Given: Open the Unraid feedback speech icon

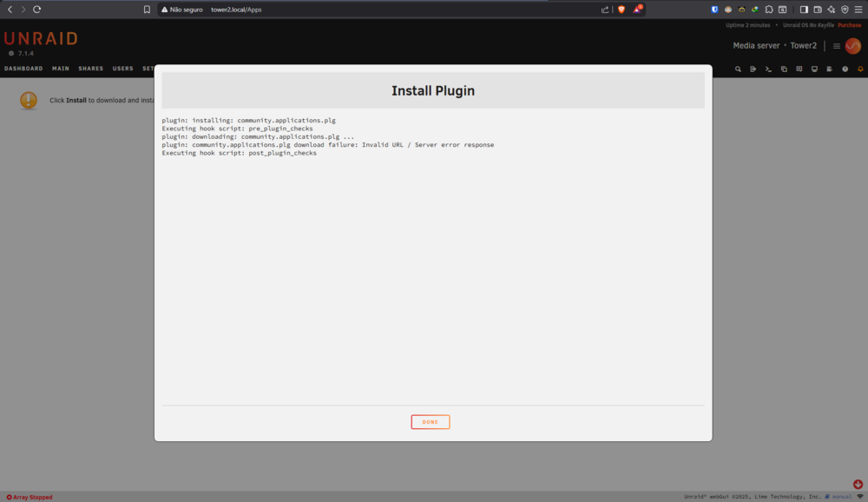Looking at the screenshot, I should pyautogui.click(x=799, y=69).
